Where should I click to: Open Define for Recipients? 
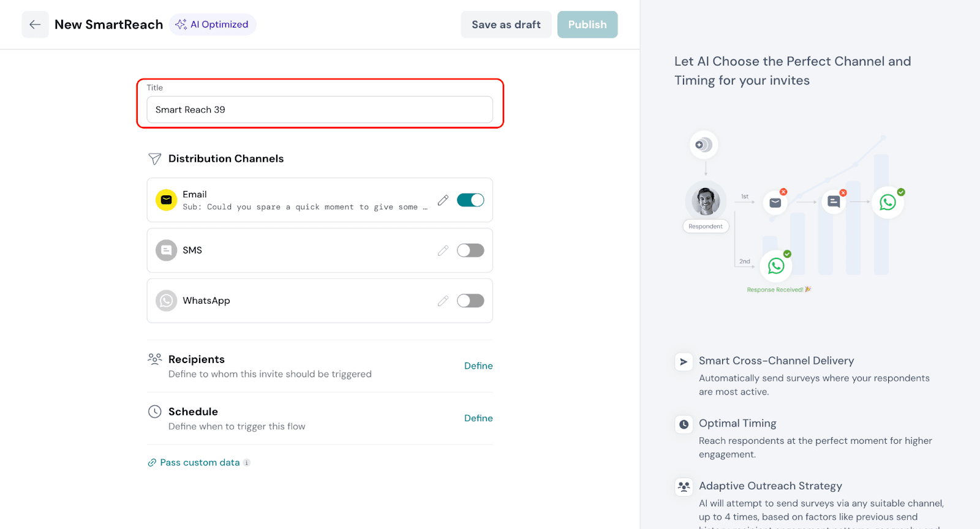pos(478,366)
